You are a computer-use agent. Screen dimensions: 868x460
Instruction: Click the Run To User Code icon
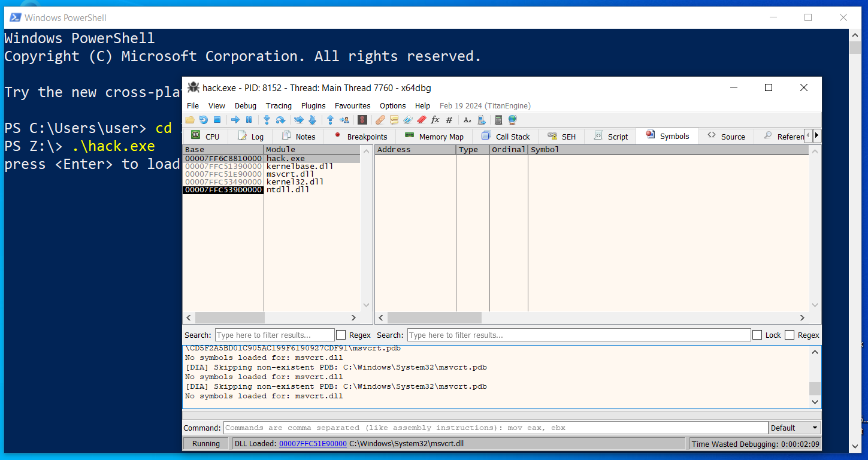pyautogui.click(x=344, y=120)
